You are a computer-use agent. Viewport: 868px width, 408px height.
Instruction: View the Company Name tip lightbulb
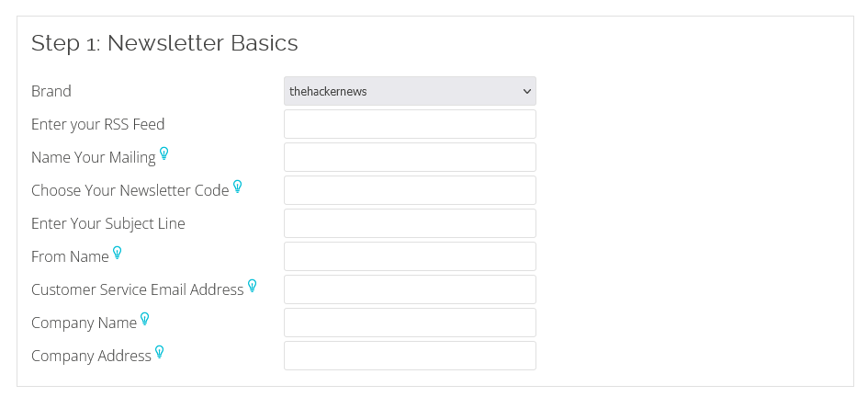point(145,320)
